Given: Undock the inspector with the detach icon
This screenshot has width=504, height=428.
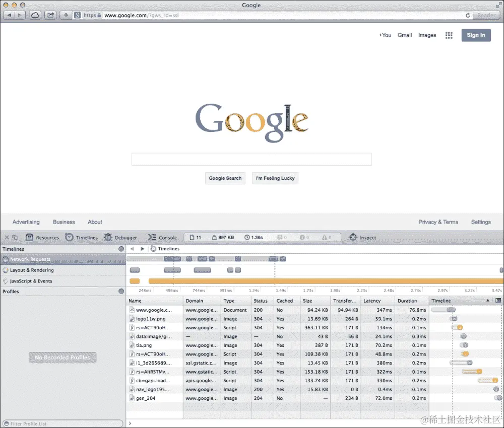Looking at the screenshot, I should (15, 238).
